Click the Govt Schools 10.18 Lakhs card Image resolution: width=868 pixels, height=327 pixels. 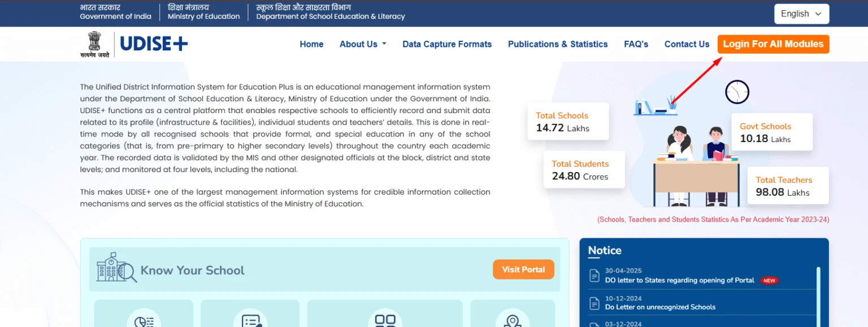coord(772,132)
